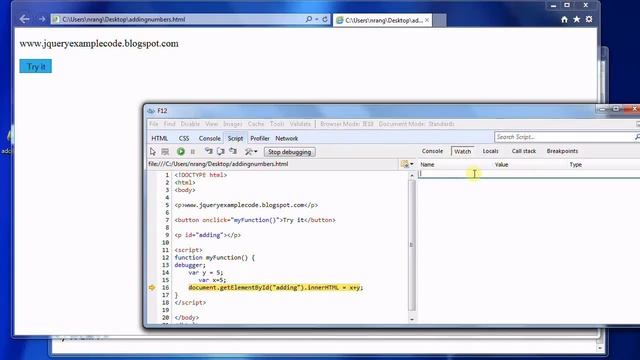Click the Step Into debugger icon
The image size is (640, 360).
click(x=209, y=151)
